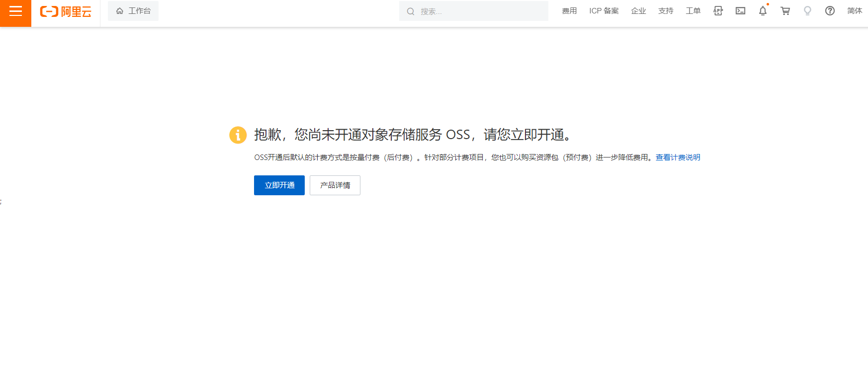Focus the 搜索 search box
868x390 pixels.
coord(474,11)
